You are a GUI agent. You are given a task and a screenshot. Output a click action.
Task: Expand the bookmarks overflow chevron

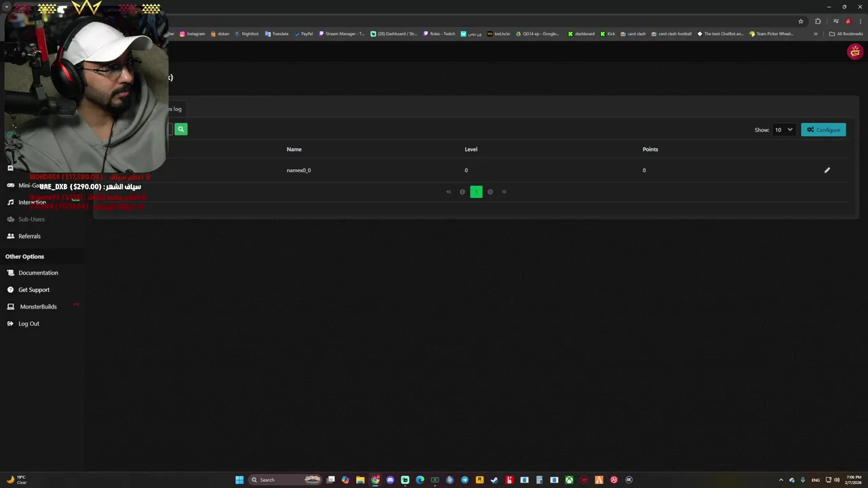click(816, 34)
